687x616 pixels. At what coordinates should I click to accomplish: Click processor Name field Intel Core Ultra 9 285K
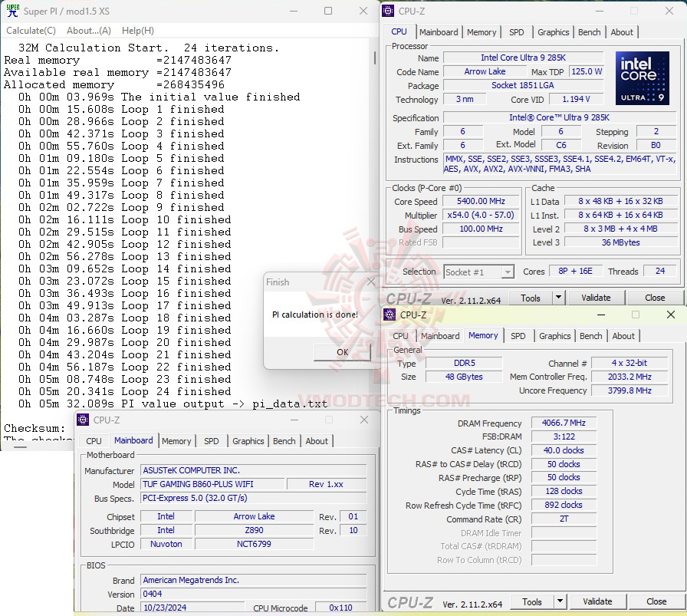pos(523,58)
